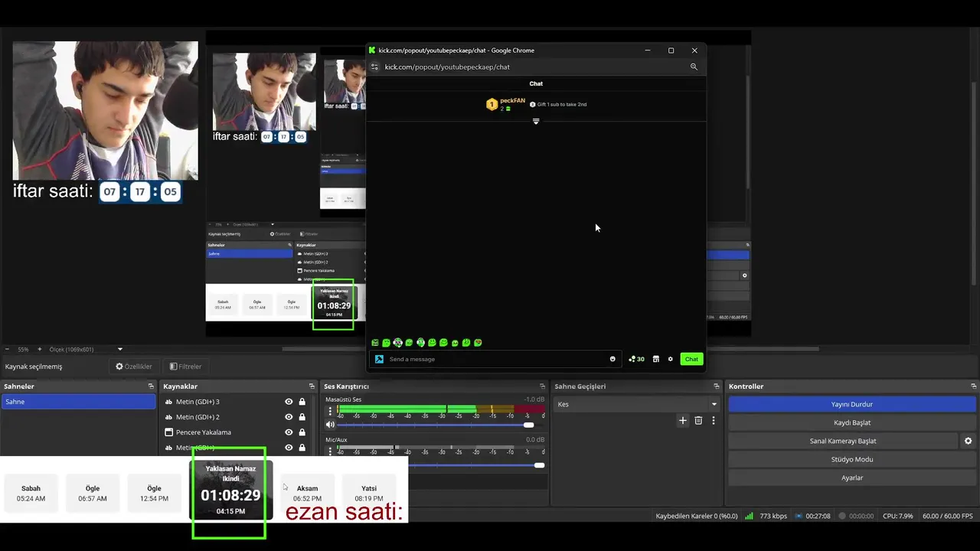
Task: Zoom out the OBS preview
Action: pos(7,349)
